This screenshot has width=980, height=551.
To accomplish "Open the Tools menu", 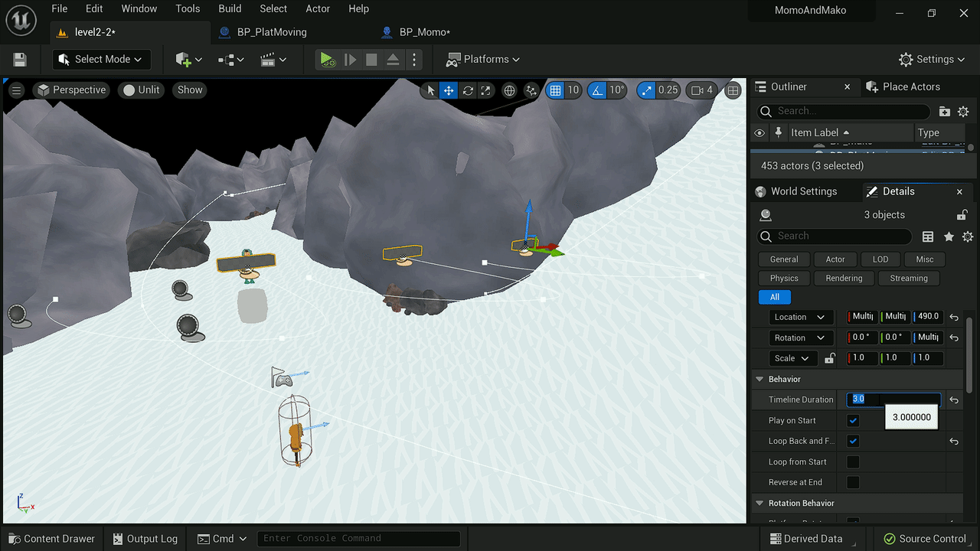I will [188, 9].
